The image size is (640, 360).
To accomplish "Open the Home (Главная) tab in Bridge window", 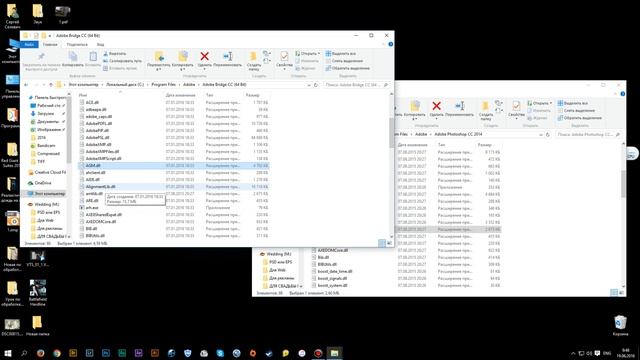I will pos(50,44).
